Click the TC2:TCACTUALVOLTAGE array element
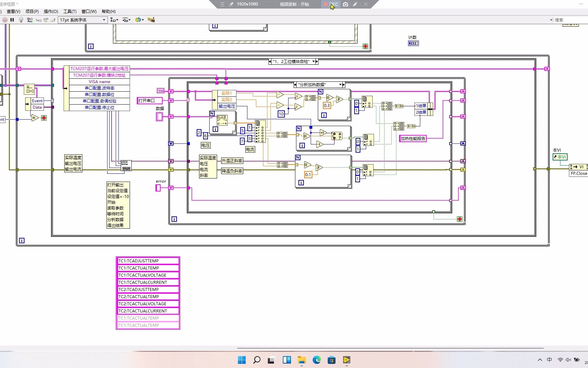This screenshot has width=588, height=368. click(148, 304)
